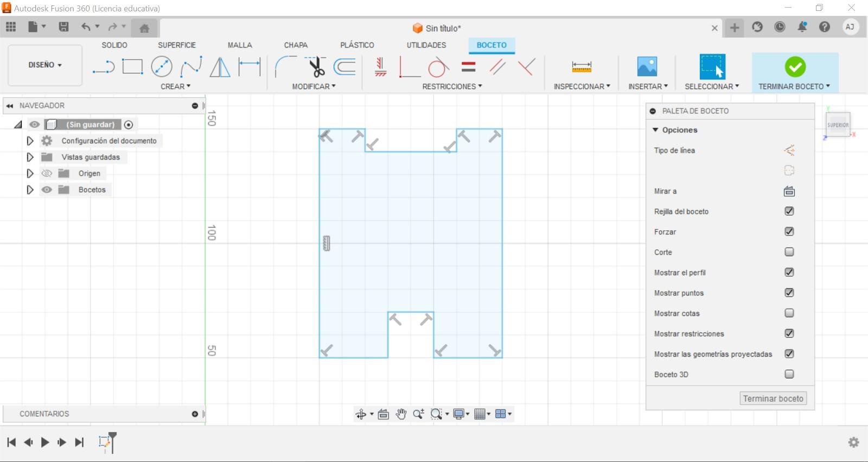Apply the Tangent constraint
This screenshot has width=868, height=462.
tap(438, 67)
